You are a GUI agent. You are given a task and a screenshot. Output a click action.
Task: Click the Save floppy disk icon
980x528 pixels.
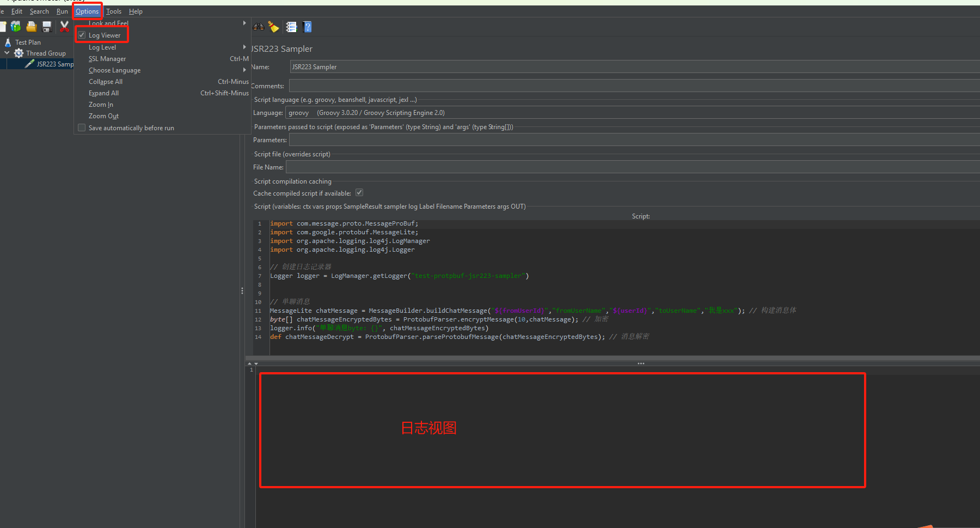(47, 26)
